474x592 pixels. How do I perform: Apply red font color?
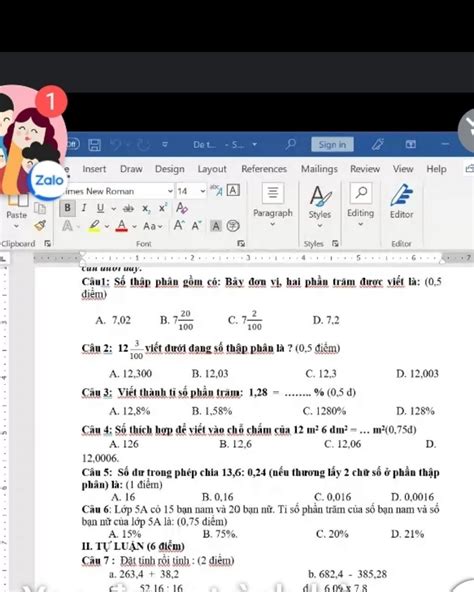121,226
